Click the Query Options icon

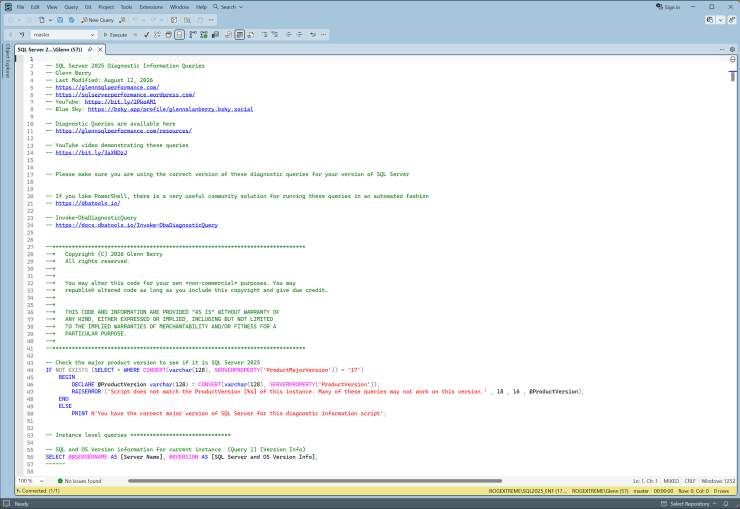pyautogui.click(x=168, y=34)
